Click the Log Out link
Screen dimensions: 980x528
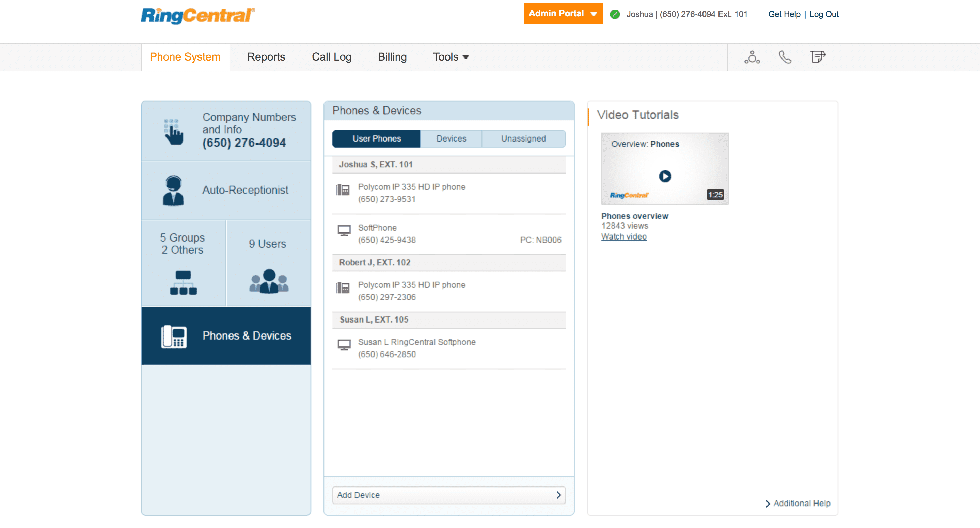tap(823, 14)
